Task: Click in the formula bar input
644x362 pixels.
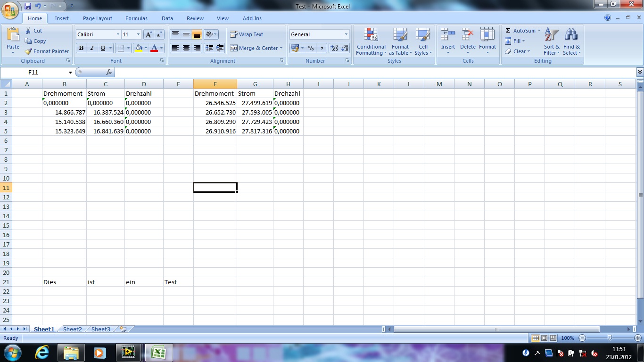Action: pos(375,72)
